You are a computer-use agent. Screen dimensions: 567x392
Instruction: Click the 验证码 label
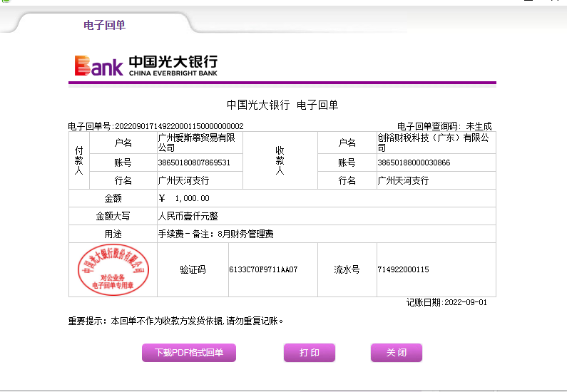(193, 269)
